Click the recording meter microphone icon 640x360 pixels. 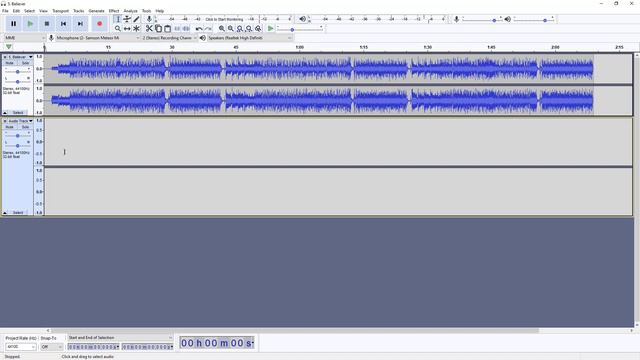(x=149, y=19)
